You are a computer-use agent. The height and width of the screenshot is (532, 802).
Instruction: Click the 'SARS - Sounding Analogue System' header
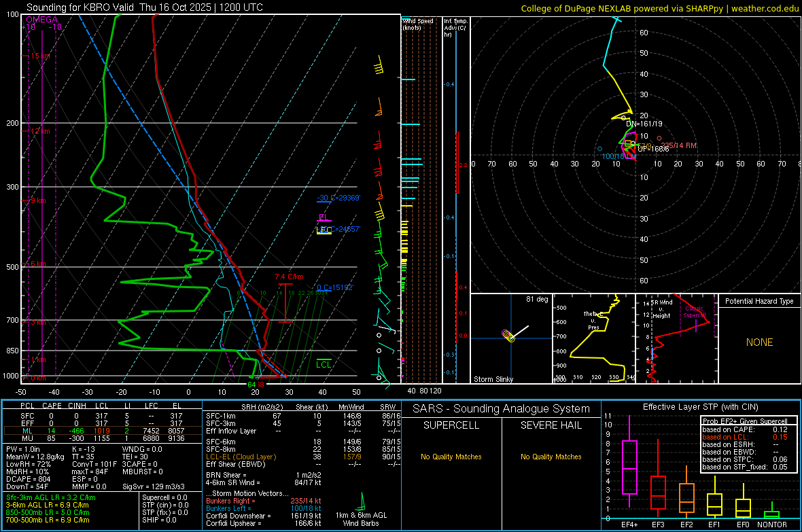[502, 409]
